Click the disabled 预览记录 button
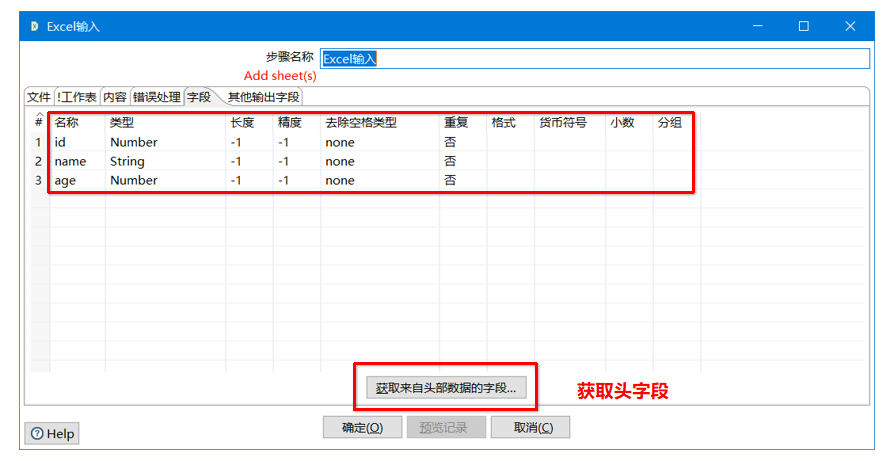This screenshot has width=885, height=461. click(x=446, y=428)
